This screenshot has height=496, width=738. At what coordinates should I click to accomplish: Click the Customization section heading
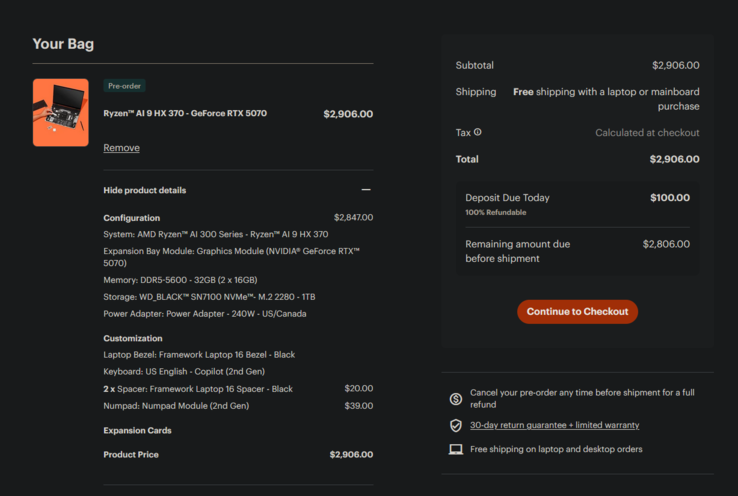coord(132,338)
